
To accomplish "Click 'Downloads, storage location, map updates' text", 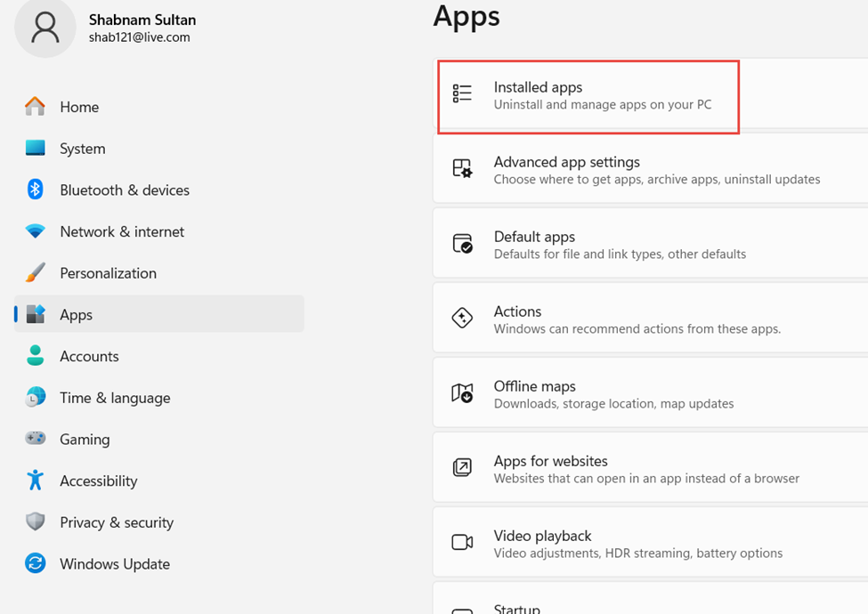I will point(614,404).
